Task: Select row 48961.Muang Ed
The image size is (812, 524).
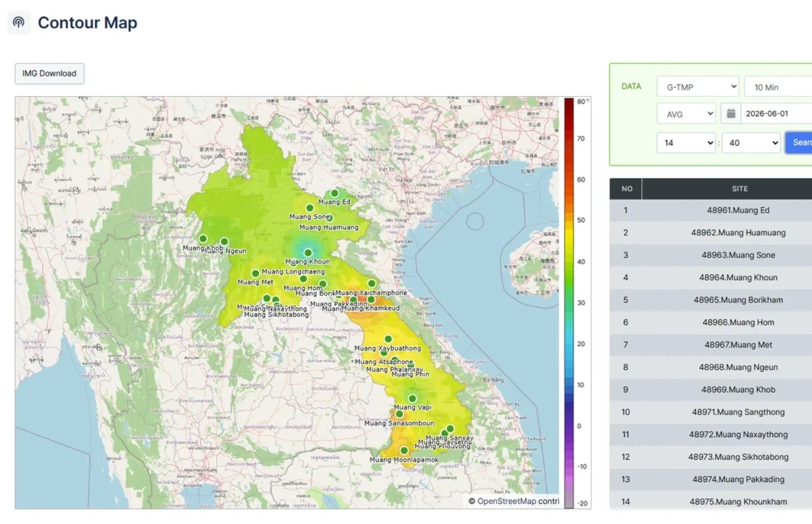Action: pos(711,211)
